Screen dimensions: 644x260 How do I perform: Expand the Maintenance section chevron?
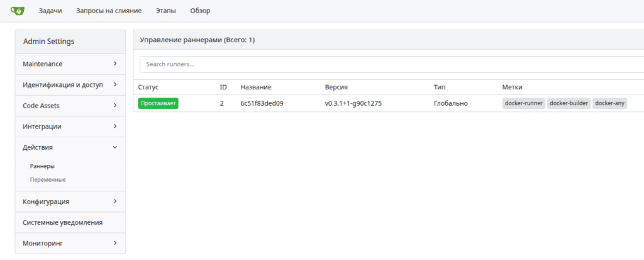click(115, 64)
